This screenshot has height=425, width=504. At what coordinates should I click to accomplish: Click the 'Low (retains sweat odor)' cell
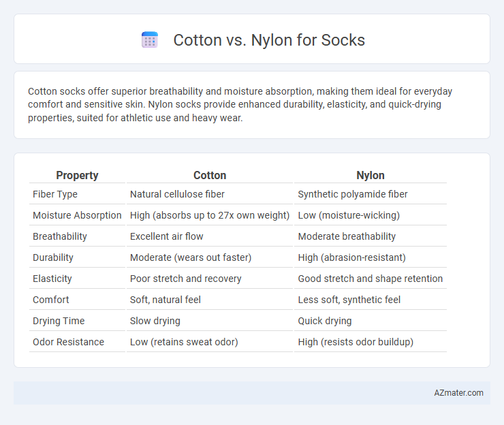[x=184, y=342]
